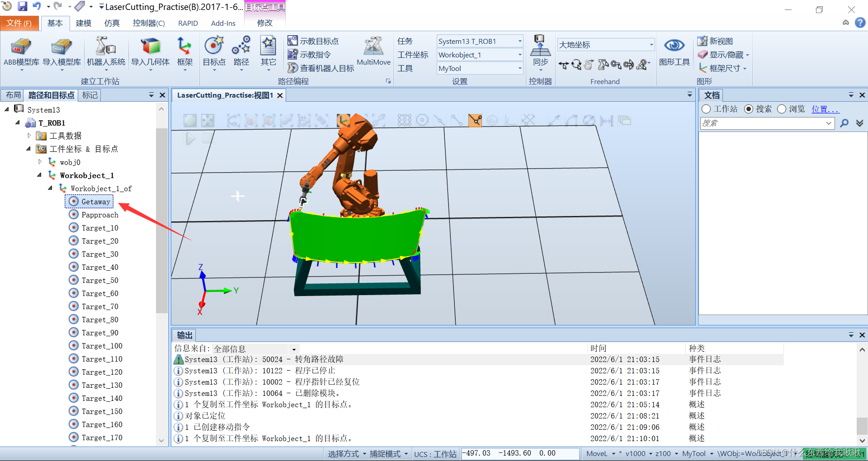Click the 框架 frame tool

coord(184,53)
